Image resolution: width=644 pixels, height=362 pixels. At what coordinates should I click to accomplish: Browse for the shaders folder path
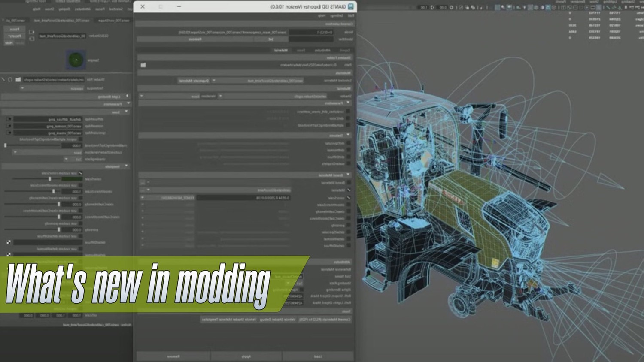click(x=143, y=65)
